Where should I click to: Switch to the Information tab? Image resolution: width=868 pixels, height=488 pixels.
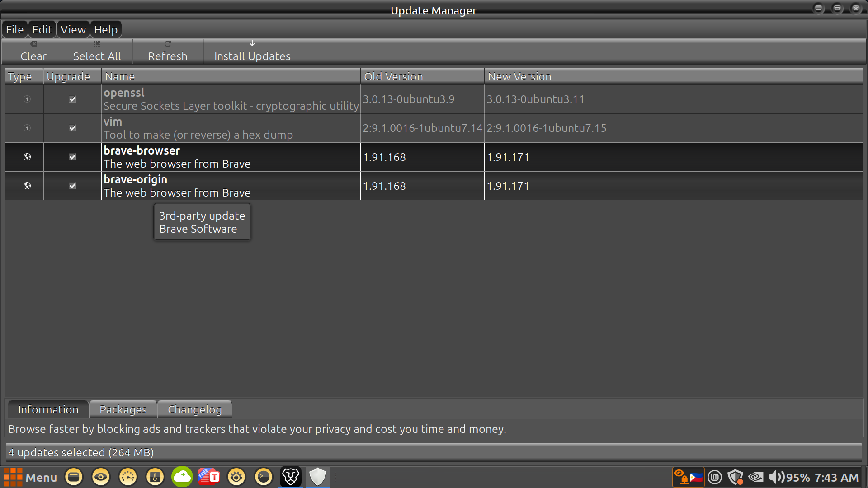(48, 409)
